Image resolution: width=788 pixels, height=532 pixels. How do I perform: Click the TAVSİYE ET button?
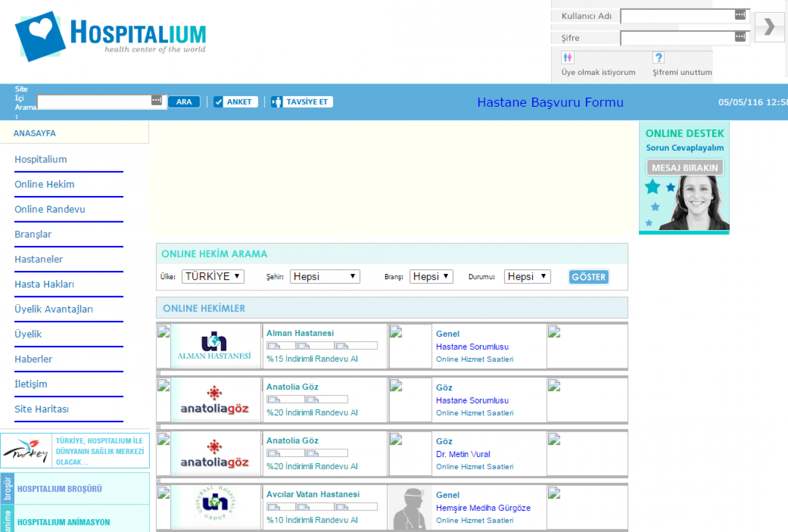pos(302,102)
